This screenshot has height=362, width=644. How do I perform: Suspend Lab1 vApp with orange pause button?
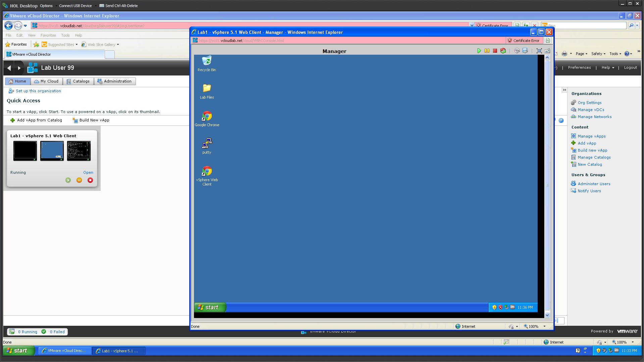click(x=79, y=180)
